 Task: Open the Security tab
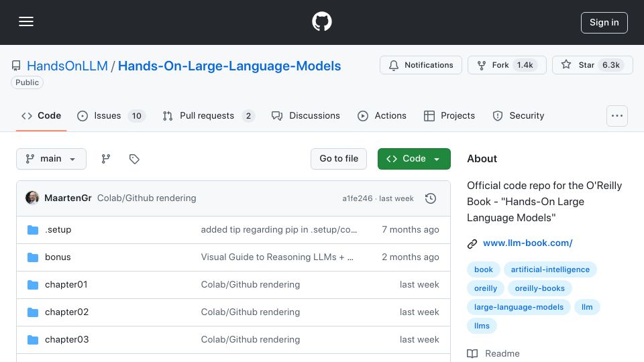pyautogui.click(x=519, y=116)
